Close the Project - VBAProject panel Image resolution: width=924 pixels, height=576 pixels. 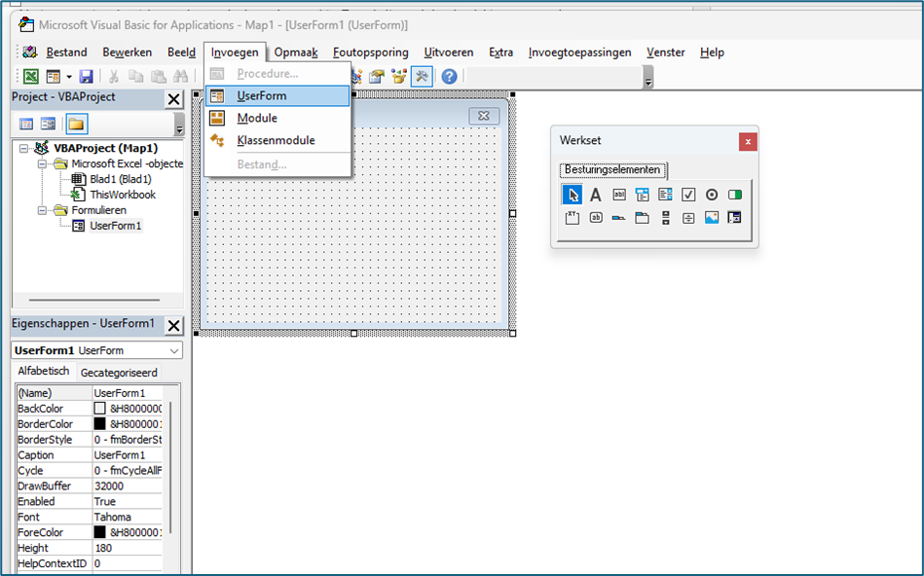173,98
